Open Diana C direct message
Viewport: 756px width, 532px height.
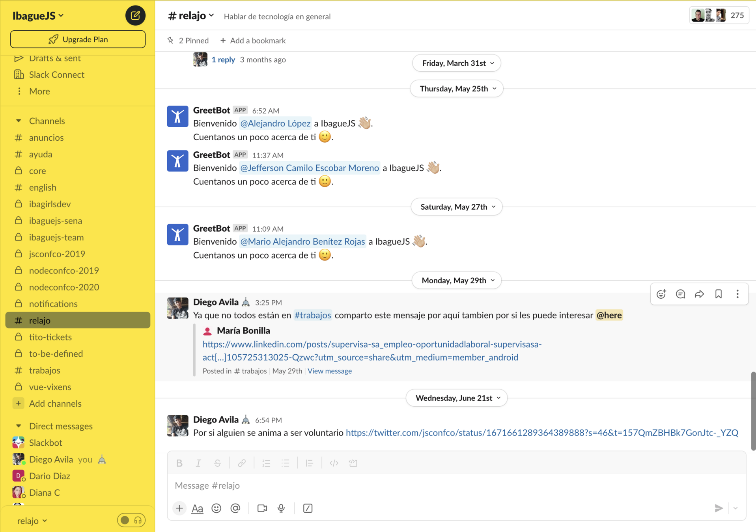click(x=78, y=492)
